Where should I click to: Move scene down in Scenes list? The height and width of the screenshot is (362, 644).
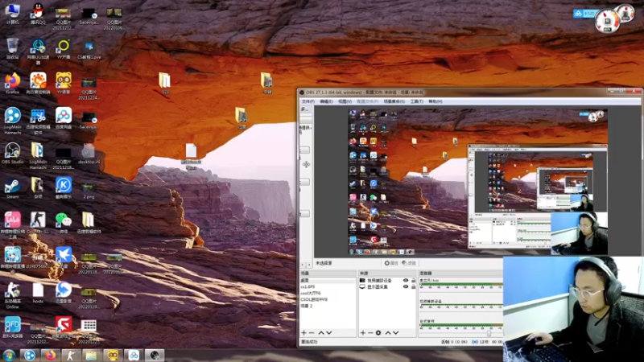point(329,333)
